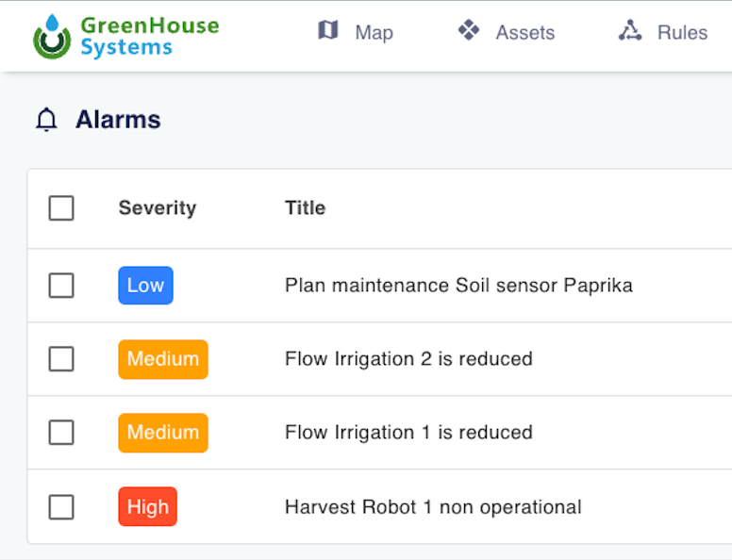Click the Alarms page heading
This screenshot has width=732, height=560.
[118, 120]
